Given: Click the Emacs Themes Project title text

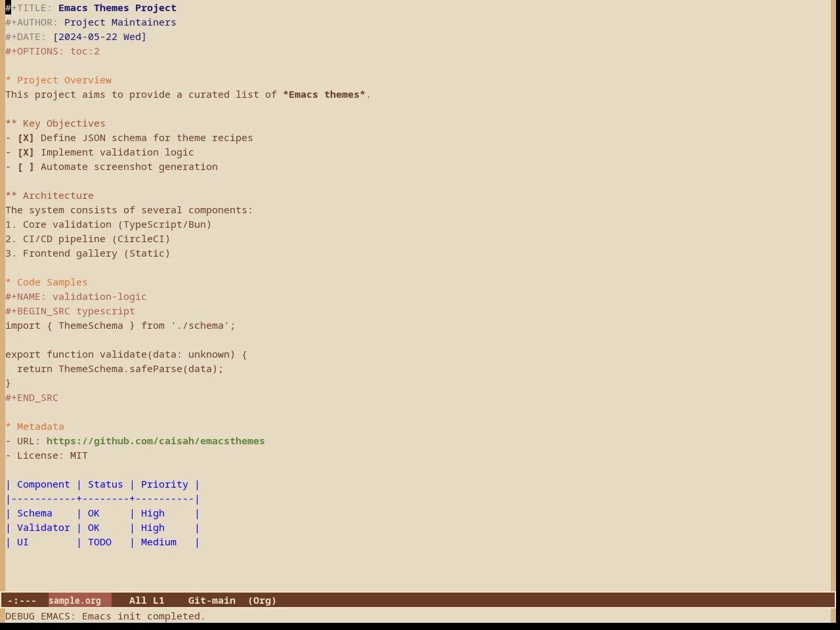Looking at the screenshot, I should pyautogui.click(x=117, y=8).
